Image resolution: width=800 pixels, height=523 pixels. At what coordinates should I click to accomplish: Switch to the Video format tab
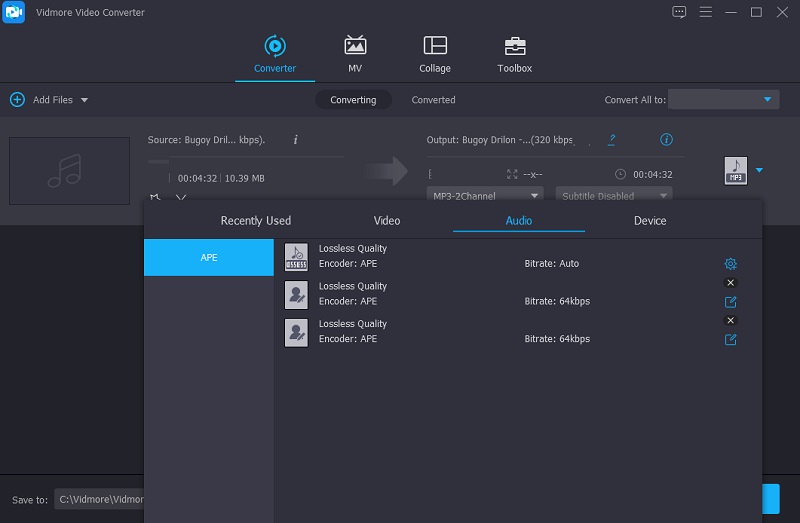pyautogui.click(x=387, y=221)
